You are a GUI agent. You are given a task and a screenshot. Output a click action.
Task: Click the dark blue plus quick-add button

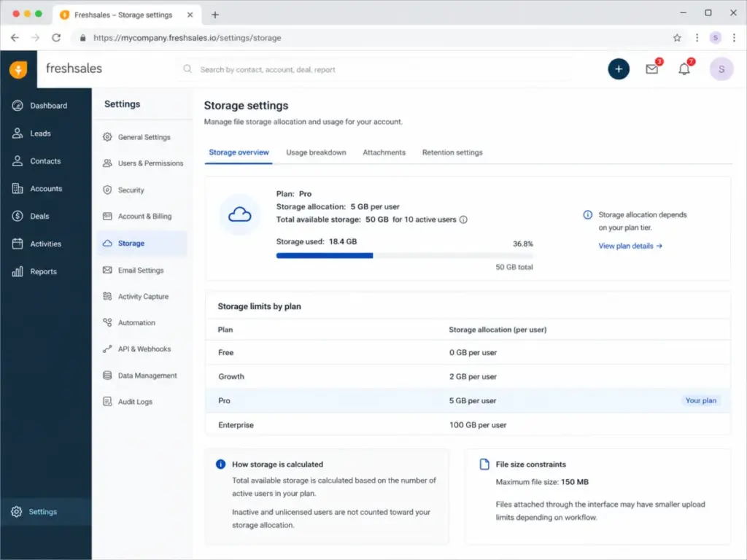(x=619, y=69)
